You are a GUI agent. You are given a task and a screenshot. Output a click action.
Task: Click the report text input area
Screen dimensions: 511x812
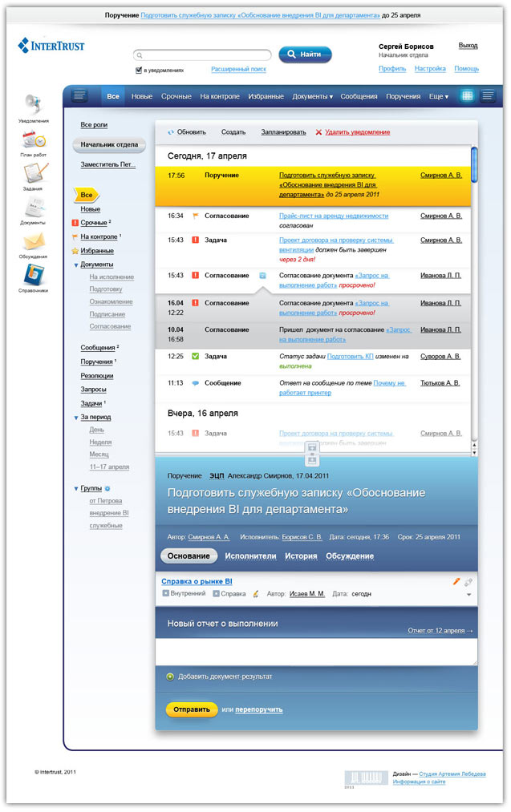(x=315, y=651)
